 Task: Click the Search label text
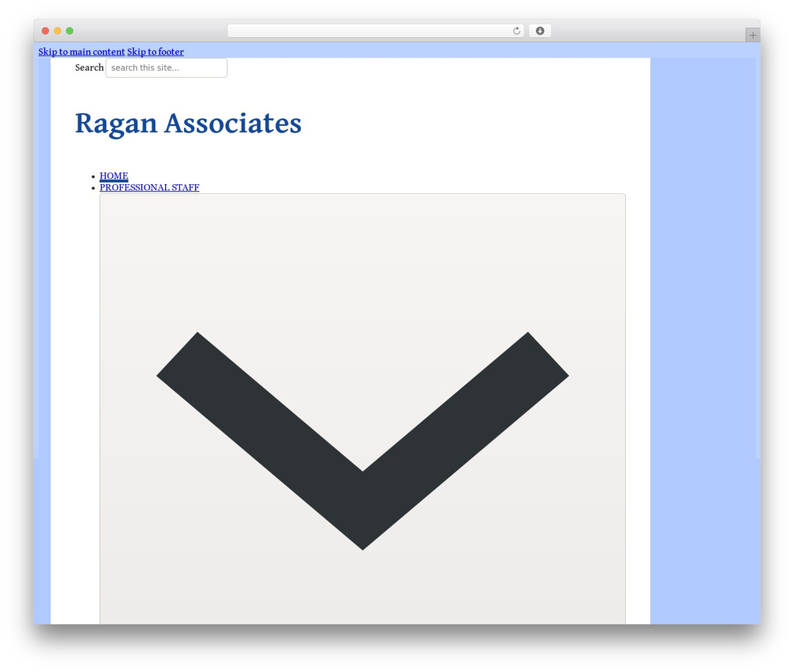(89, 68)
